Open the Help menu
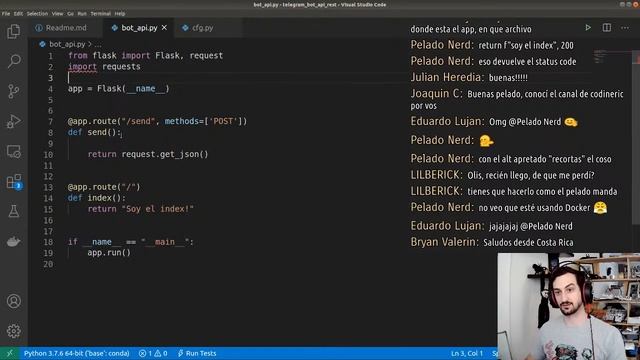 point(120,13)
